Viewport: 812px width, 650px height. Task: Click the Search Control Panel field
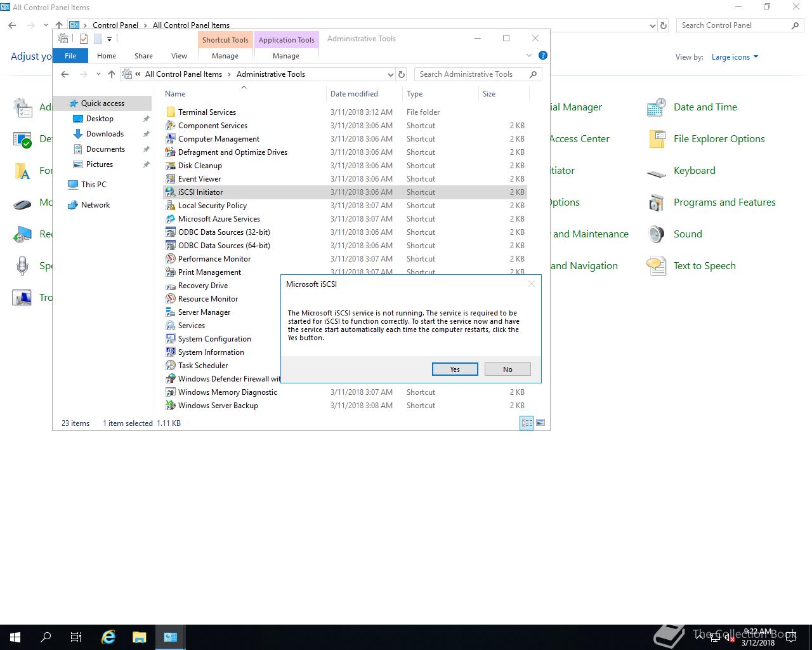click(740, 25)
